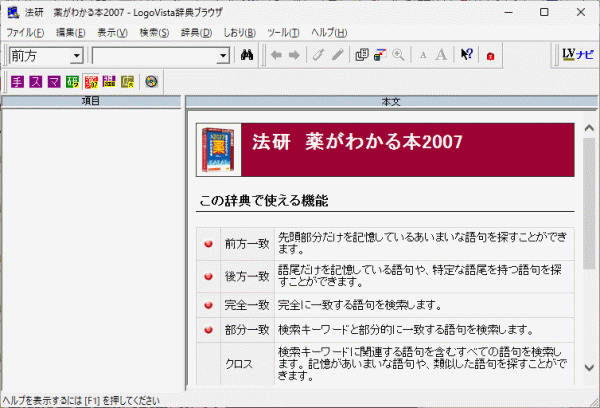Open the 前方 search mode dropdown
Screen dimensions: 600x408
click(77, 56)
